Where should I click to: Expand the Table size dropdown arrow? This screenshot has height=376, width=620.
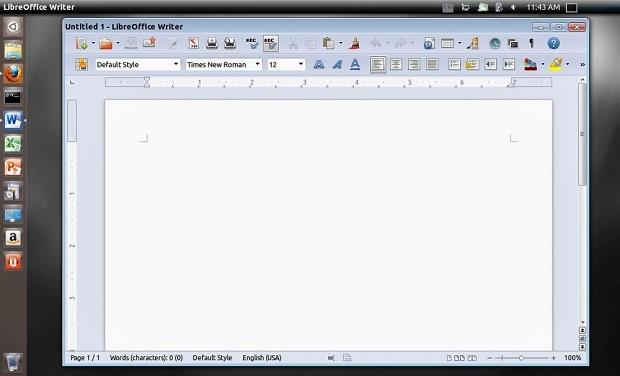click(459, 43)
